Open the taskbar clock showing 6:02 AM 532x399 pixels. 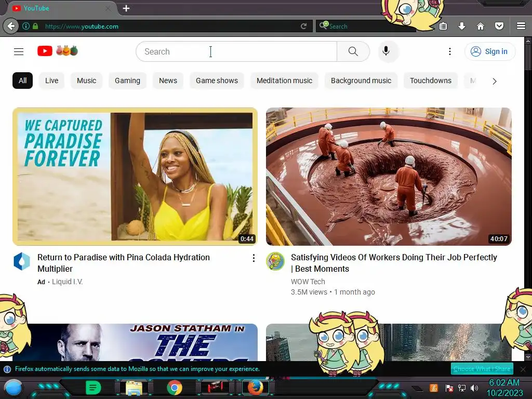[504, 388]
